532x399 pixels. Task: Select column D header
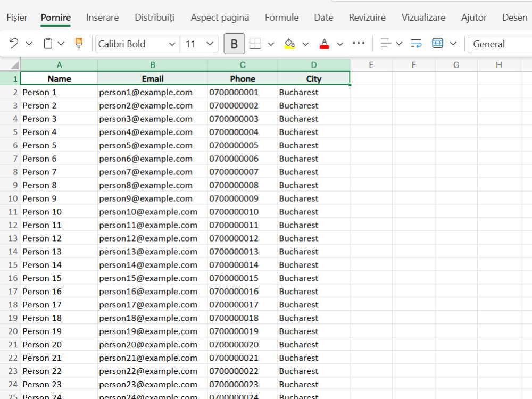(314, 65)
